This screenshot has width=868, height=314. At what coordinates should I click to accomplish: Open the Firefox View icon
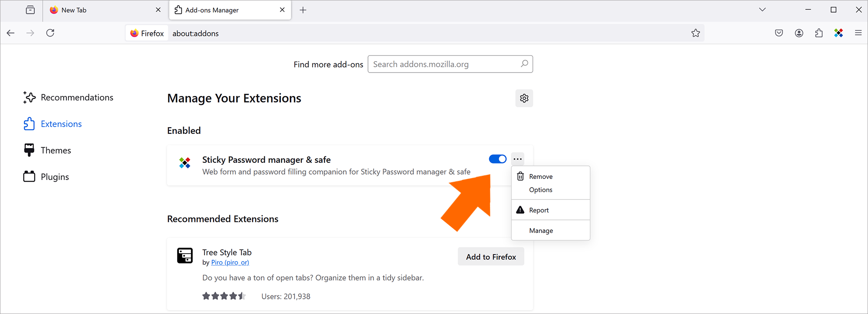pos(30,10)
